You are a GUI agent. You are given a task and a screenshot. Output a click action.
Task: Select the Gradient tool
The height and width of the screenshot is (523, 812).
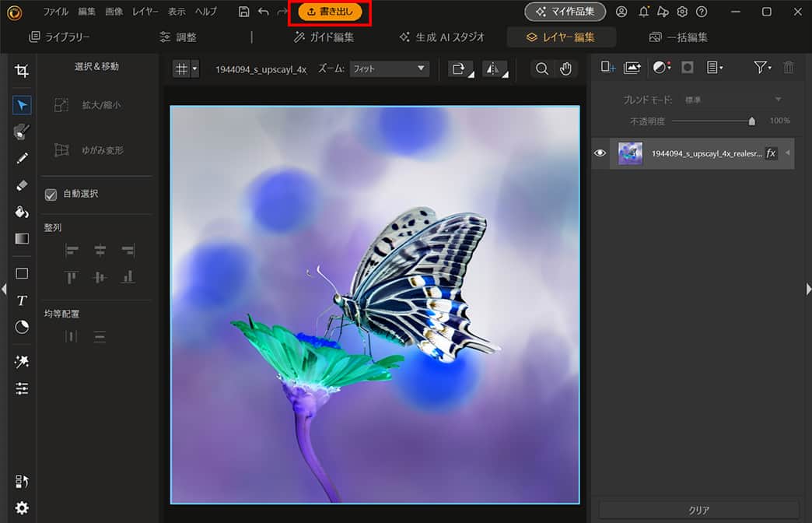(x=22, y=238)
